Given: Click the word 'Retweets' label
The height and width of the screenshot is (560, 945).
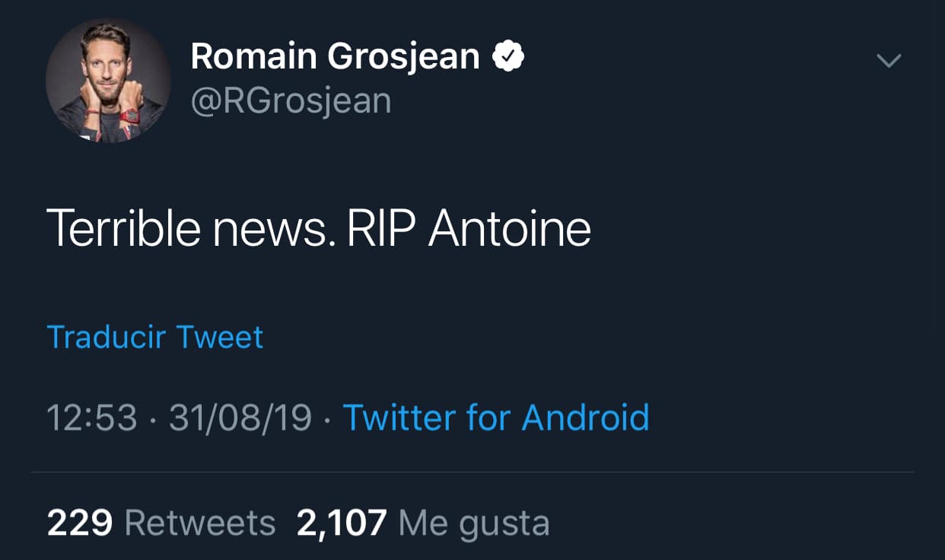Looking at the screenshot, I should [x=199, y=523].
